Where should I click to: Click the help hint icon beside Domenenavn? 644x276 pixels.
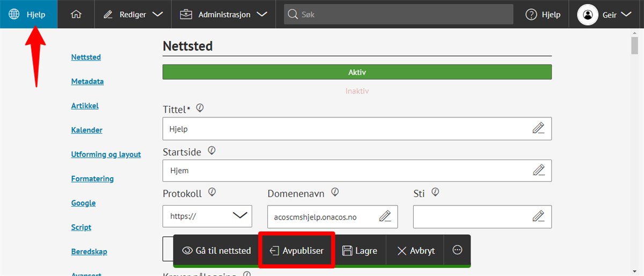(335, 192)
